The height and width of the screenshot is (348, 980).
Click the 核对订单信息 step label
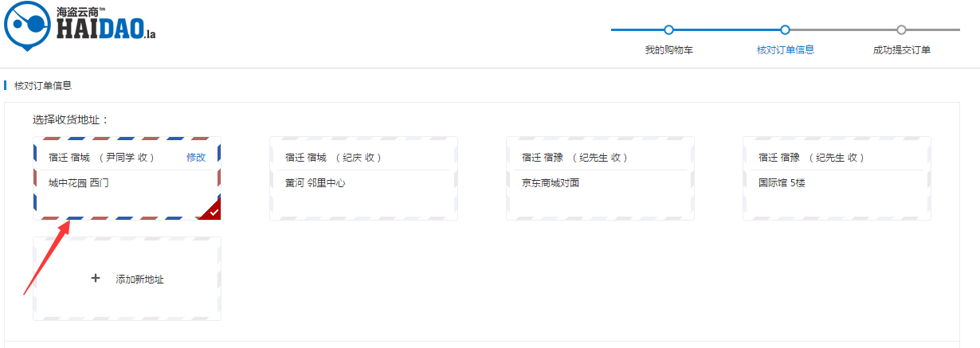(x=785, y=50)
